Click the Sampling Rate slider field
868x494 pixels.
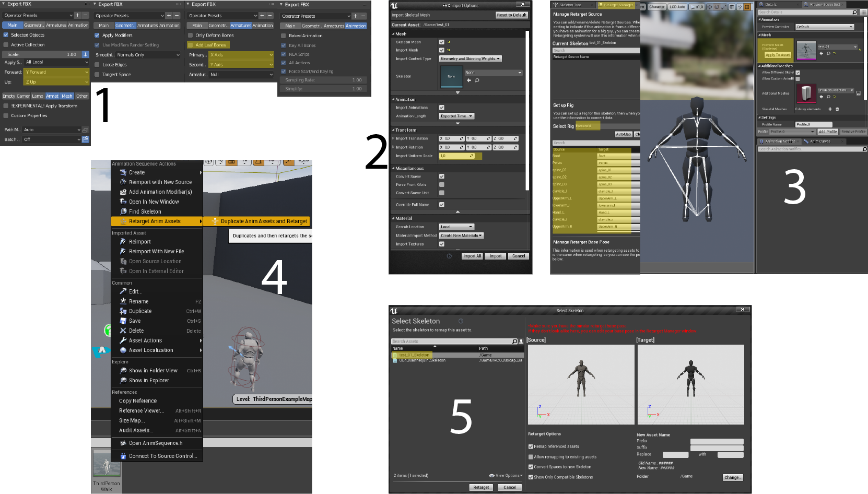click(x=323, y=80)
